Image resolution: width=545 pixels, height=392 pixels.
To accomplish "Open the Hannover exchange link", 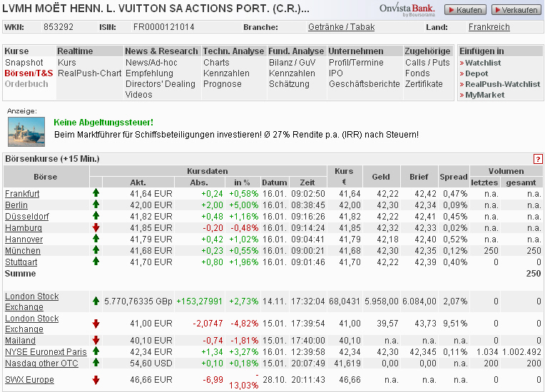I will tap(24, 239).
